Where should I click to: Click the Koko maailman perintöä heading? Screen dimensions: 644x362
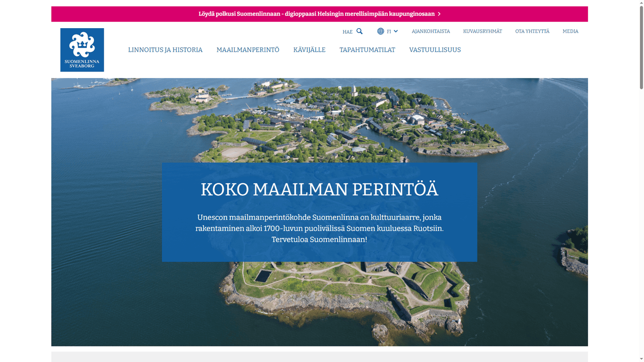[319, 189]
